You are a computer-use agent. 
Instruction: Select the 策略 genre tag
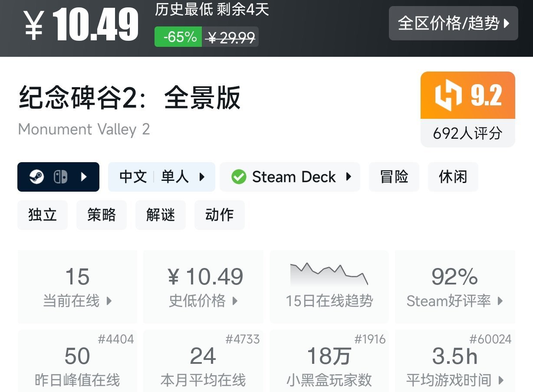click(102, 215)
